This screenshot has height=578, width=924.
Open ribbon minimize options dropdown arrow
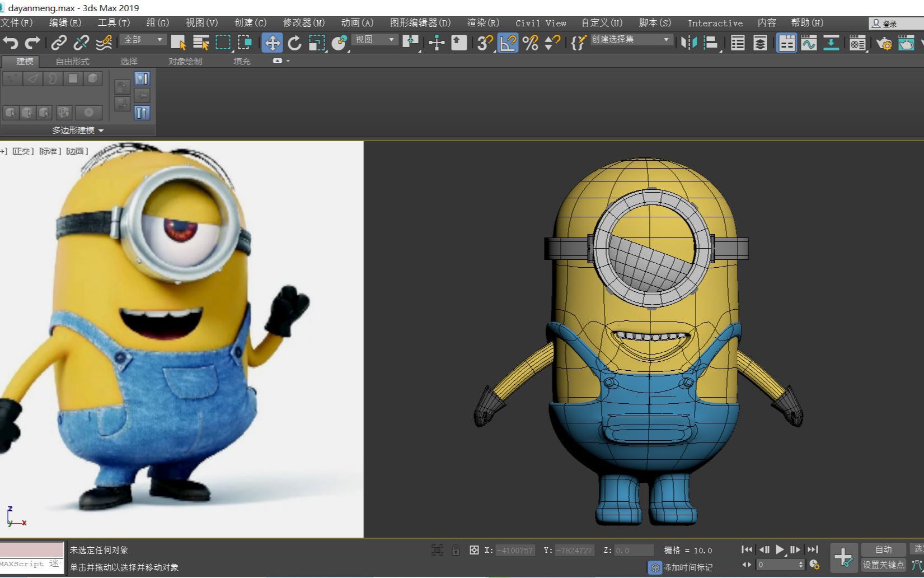click(x=288, y=60)
